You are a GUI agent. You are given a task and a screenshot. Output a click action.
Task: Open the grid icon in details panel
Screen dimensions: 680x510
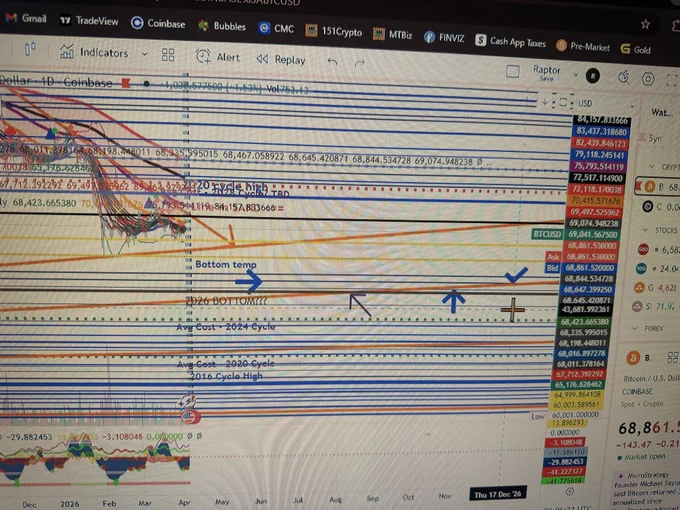[x=673, y=357]
